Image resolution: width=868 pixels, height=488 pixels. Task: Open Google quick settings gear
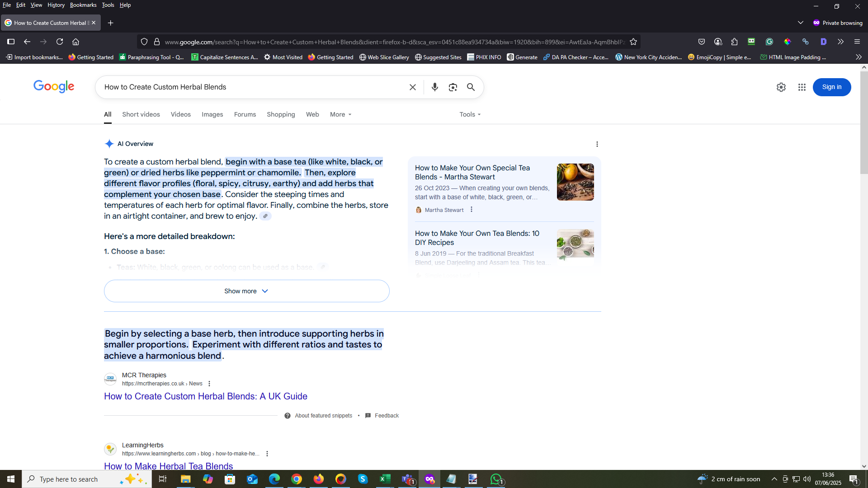pyautogui.click(x=781, y=87)
